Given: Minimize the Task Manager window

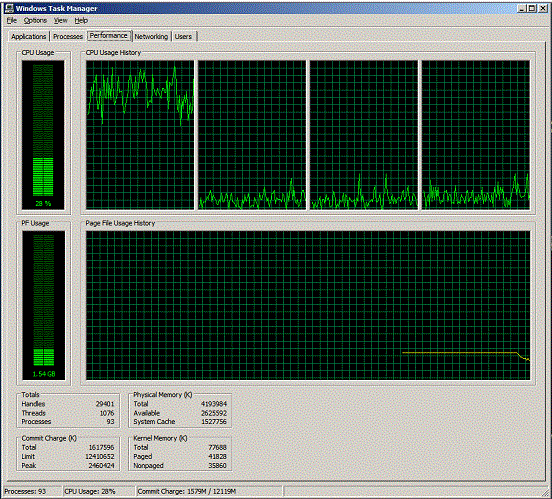Looking at the screenshot, I should [522, 8].
